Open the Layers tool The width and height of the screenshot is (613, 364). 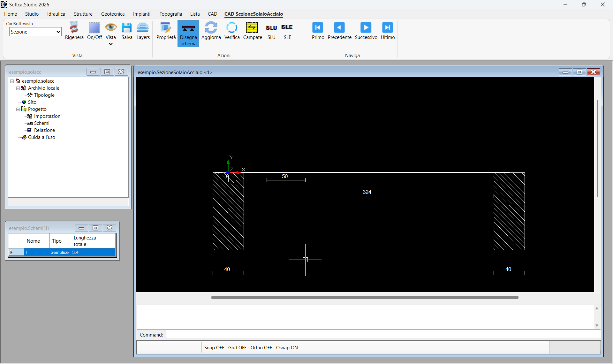[143, 31]
